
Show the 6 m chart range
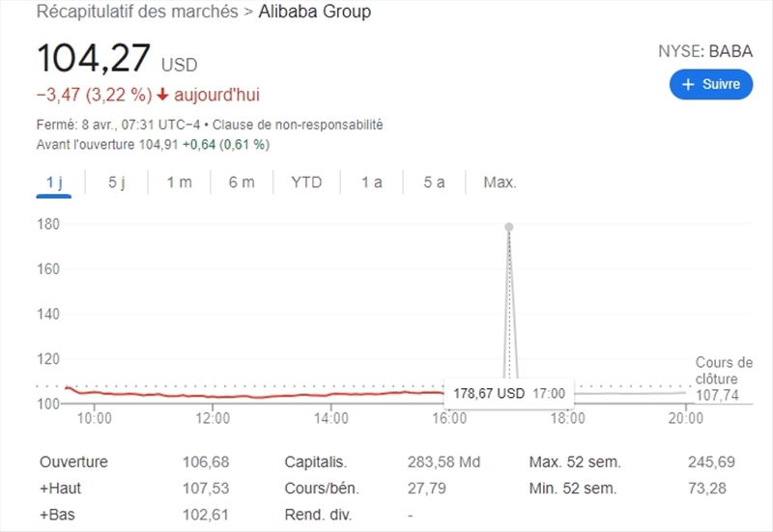(x=242, y=182)
